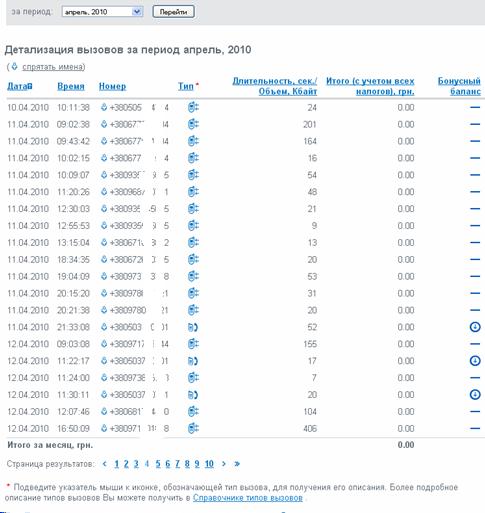Screen dimensions: 485x513
Task: Click contact name icon in 16:50:09 row
Action: pos(104,428)
